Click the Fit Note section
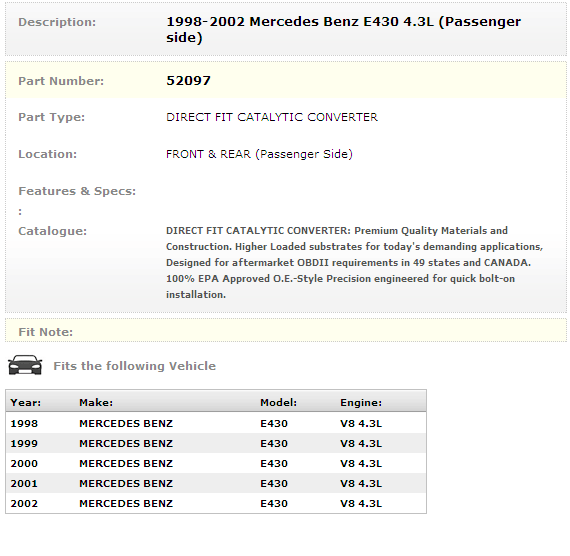The image size is (570, 556). coord(286,331)
